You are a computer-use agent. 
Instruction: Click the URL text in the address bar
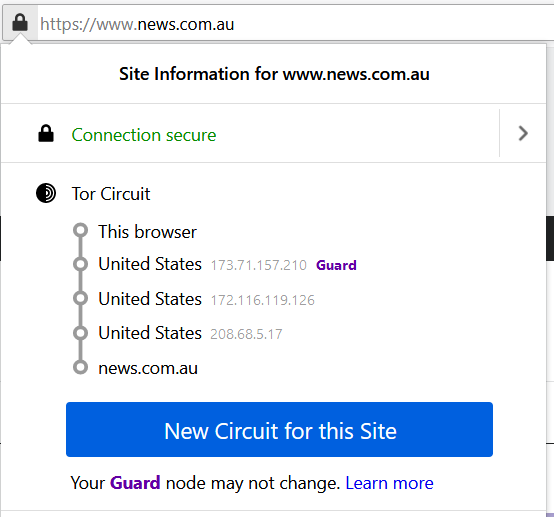coord(137,24)
